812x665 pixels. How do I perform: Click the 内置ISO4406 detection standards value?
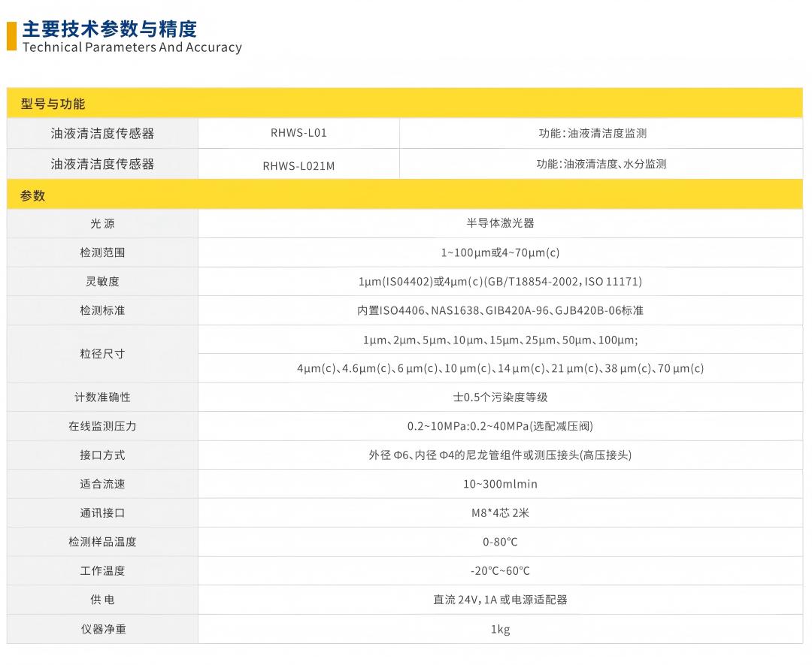pyautogui.click(x=500, y=310)
